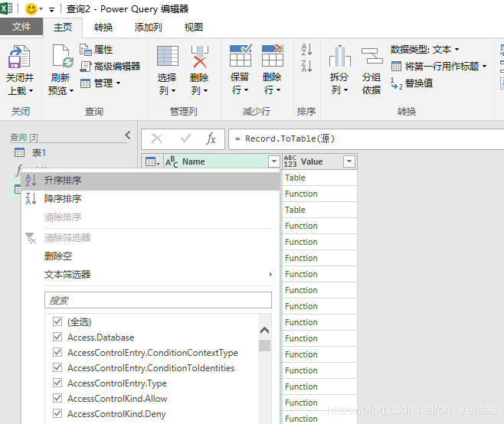This screenshot has width=504, height=424.
Task: Open the Value column filter dropdown
Action: pyautogui.click(x=349, y=161)
